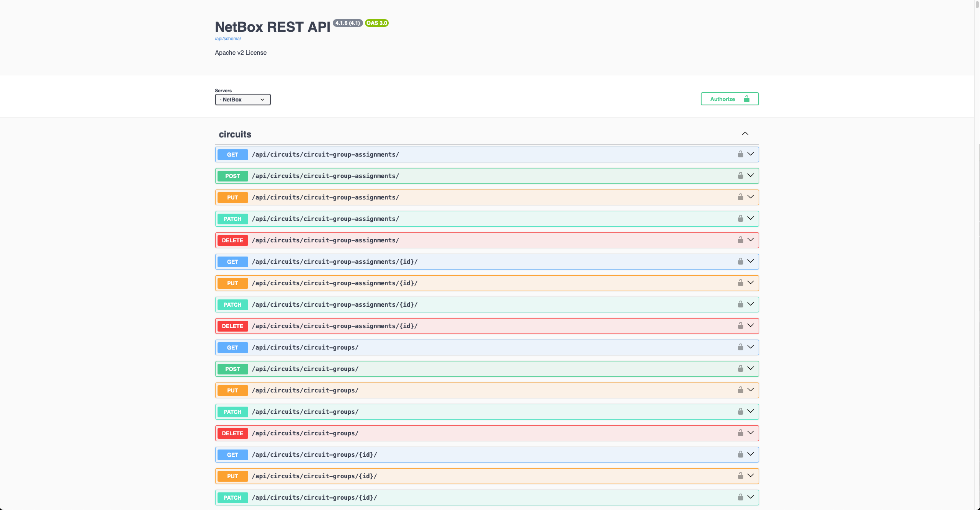Click lock icon on PATCH circuit-groups/ row
The width and height of the screenshot is (980, 510).
click(740, 412)
